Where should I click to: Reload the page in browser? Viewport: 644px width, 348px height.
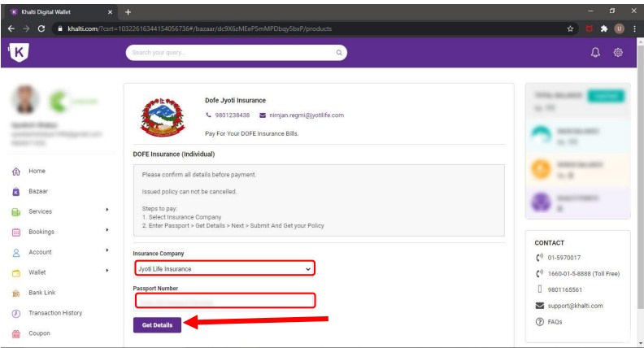[x=41, y=28]
